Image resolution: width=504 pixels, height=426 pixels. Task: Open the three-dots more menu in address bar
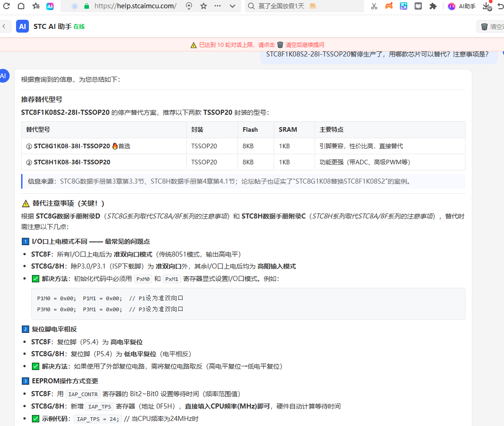218,6
